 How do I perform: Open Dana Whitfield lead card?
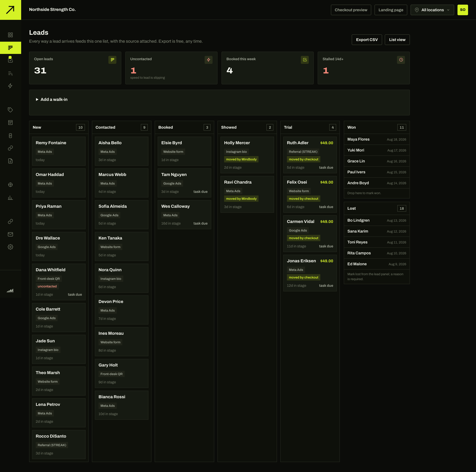59,282
